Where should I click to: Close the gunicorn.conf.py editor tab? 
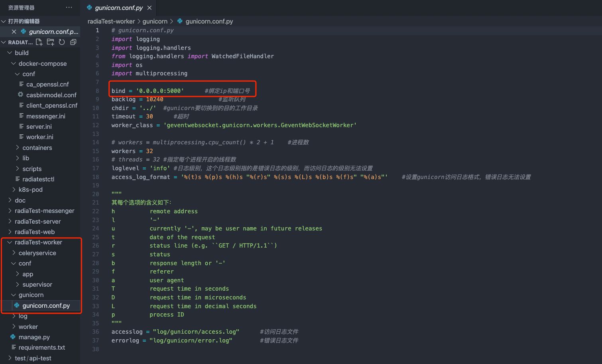pos(150,8)
